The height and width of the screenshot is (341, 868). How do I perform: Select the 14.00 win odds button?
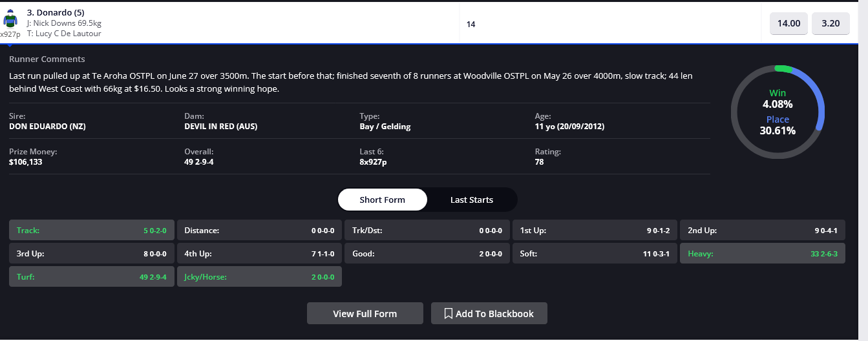(789, 23)
